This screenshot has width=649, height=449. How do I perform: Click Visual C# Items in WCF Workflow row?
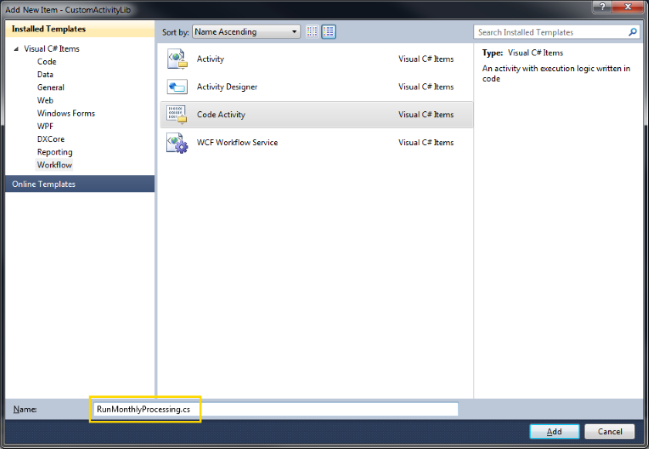click(426, 142)
